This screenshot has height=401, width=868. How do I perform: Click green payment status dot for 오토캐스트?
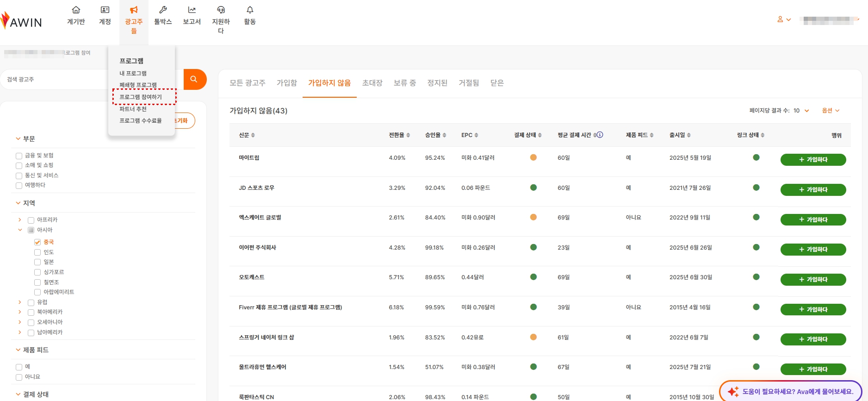(x=533, y=277)
